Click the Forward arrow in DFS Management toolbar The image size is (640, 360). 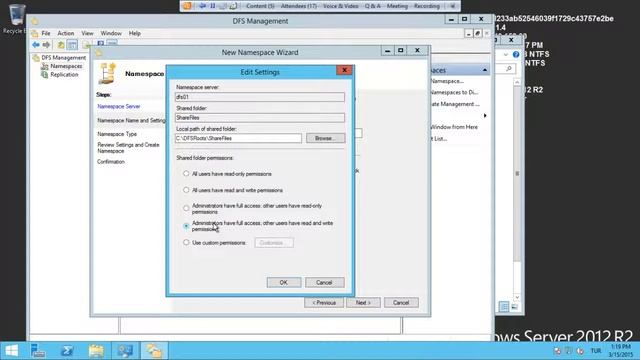pos(47,44)
